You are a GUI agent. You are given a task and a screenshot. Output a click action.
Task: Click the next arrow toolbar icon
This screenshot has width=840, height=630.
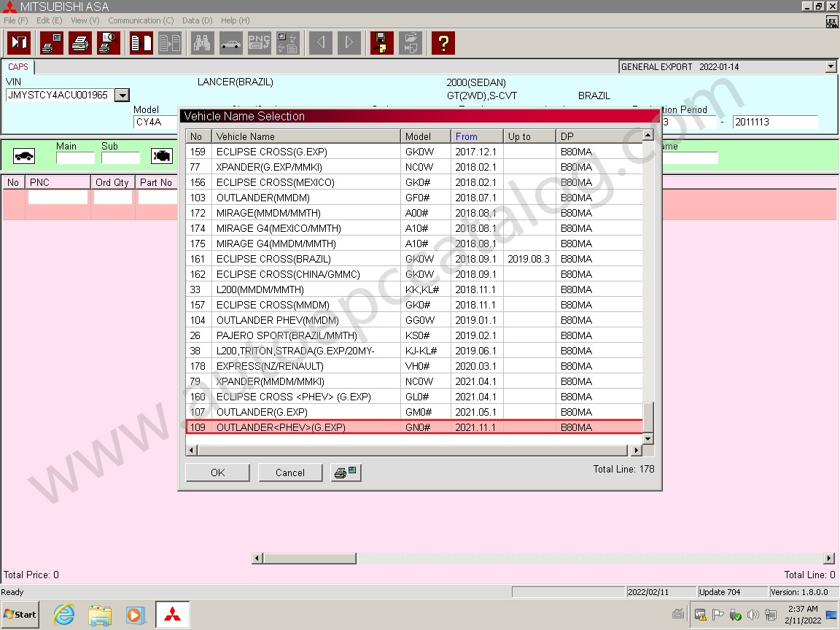(x=349, y=43)
